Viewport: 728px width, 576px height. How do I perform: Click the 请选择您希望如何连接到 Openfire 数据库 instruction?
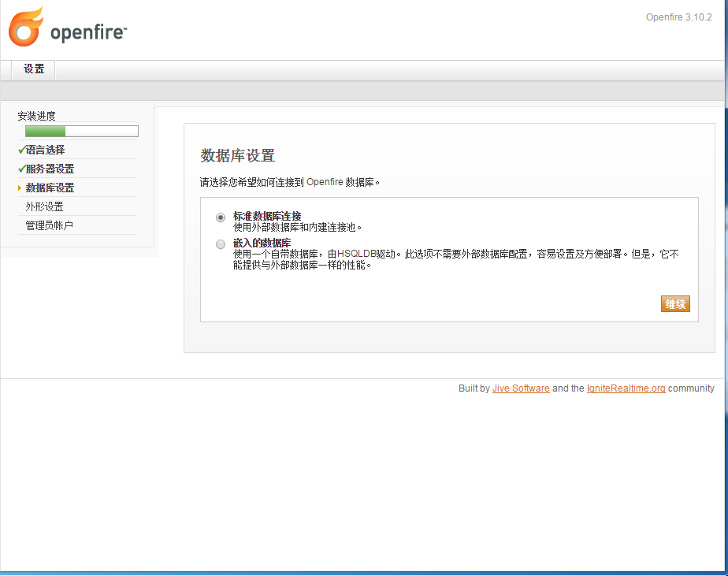290,182
